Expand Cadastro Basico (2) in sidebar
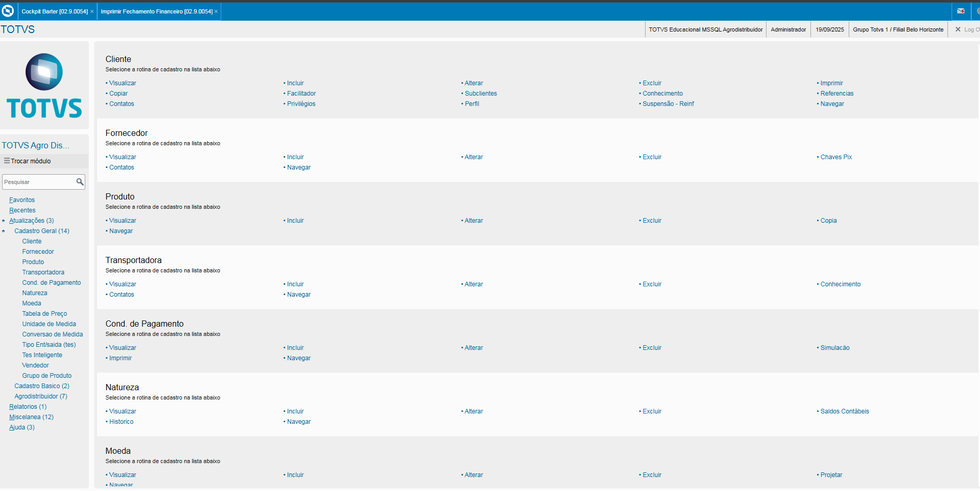Screen dimensions: 980x491 [x=41, y=386]
